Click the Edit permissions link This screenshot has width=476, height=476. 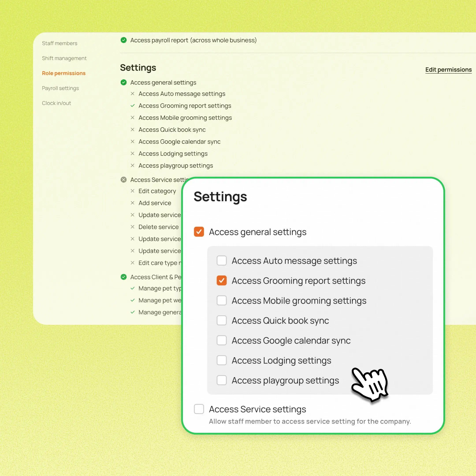[448, 70]
